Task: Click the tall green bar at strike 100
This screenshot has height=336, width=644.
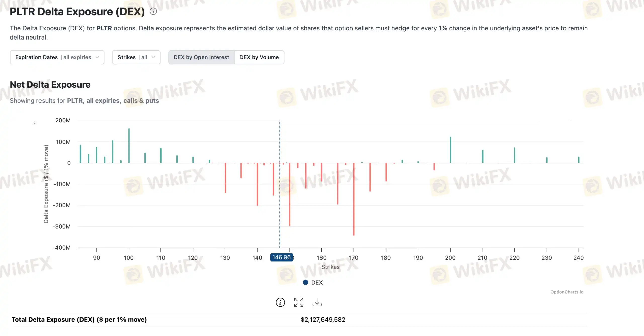Action: (129, 146)
